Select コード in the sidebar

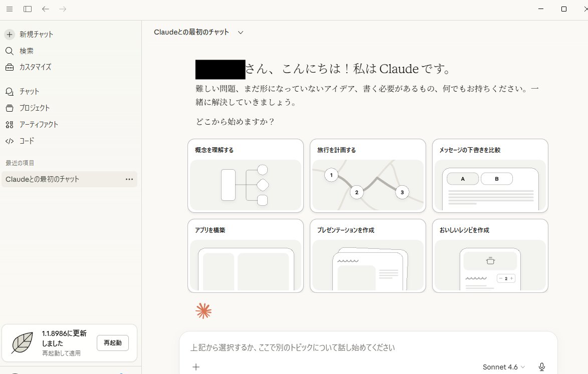click(27, 141)
